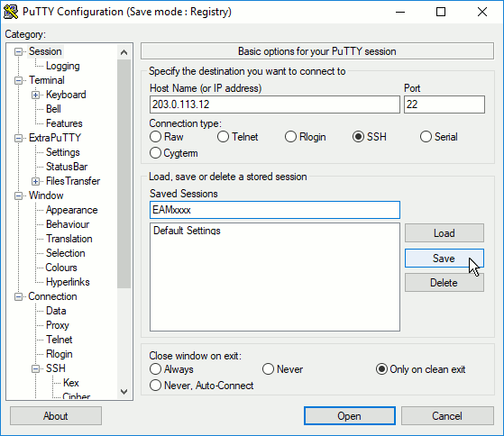
Task: Click the category scroll-up arrow
Action: (x=124, y=52)
